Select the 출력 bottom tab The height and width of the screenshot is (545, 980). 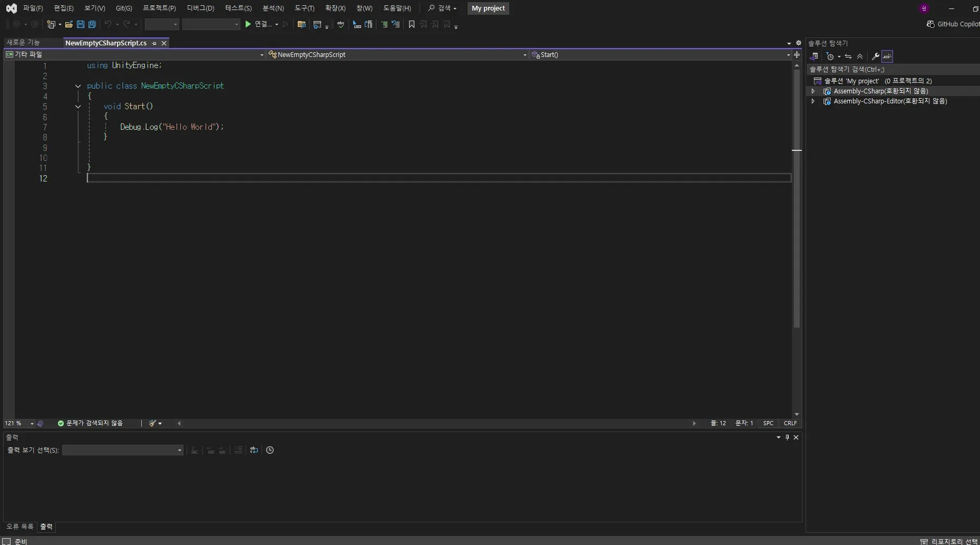coord(46,527)
